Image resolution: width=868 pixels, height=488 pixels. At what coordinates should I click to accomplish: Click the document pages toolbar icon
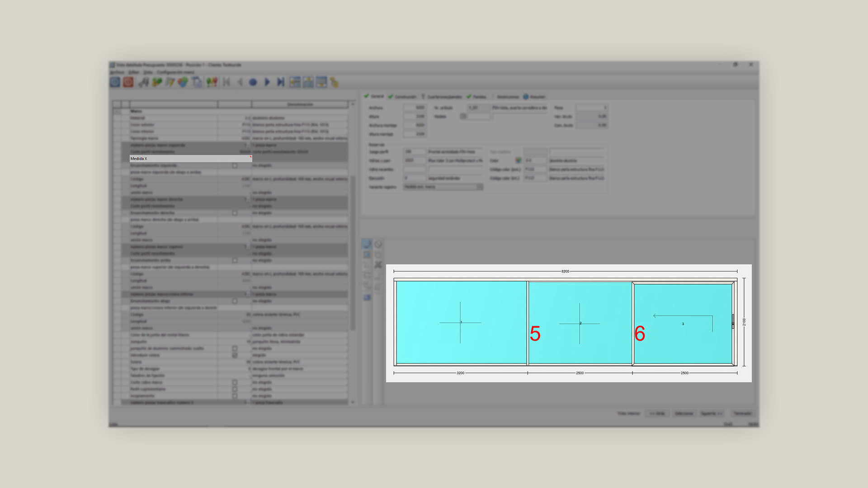coord(197,82)
